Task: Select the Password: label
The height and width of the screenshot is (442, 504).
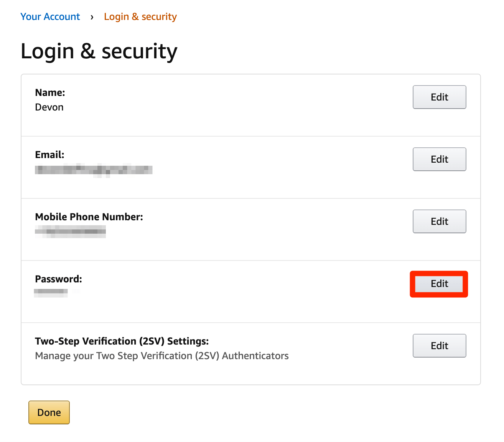Action: tap(59, 279)
